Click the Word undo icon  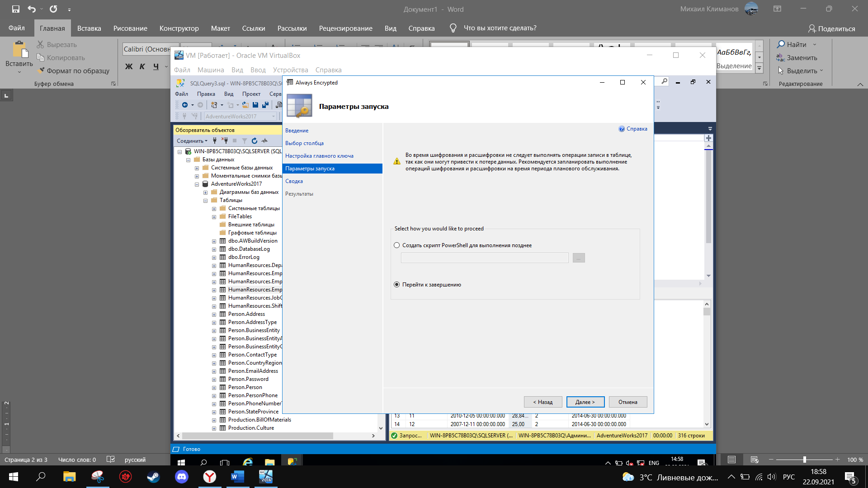32,9
